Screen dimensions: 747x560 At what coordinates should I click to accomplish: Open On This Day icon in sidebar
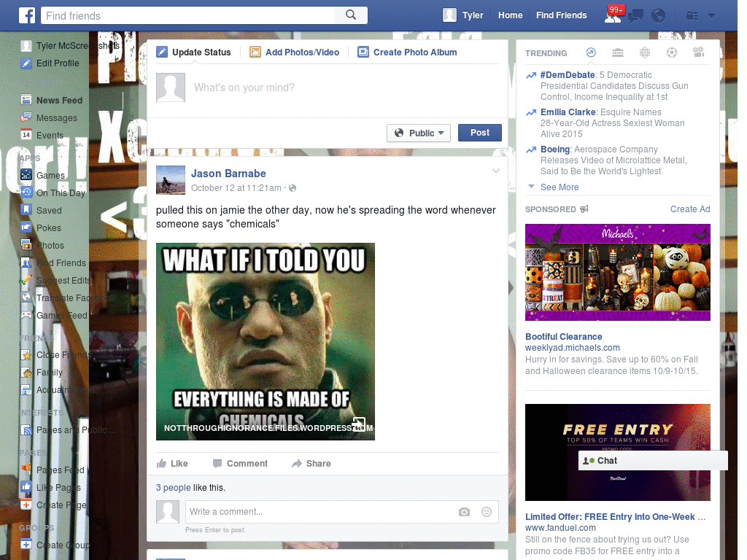tap(26, 192)
